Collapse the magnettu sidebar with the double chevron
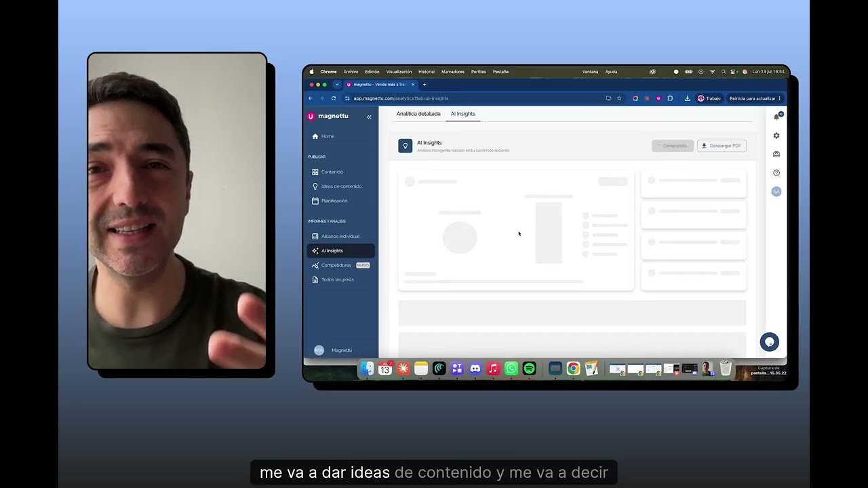Screen dimensions: 868x488 tap(369, 117)
